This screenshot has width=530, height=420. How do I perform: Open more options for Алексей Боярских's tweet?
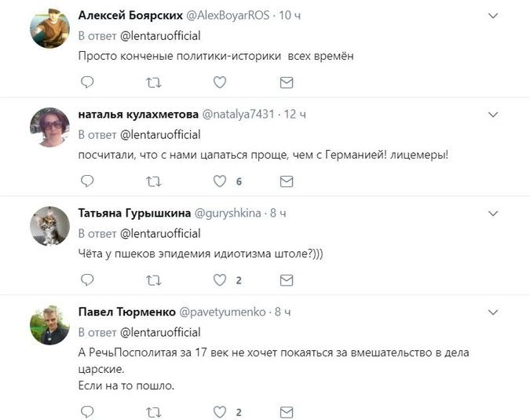[x=492, y=15]
